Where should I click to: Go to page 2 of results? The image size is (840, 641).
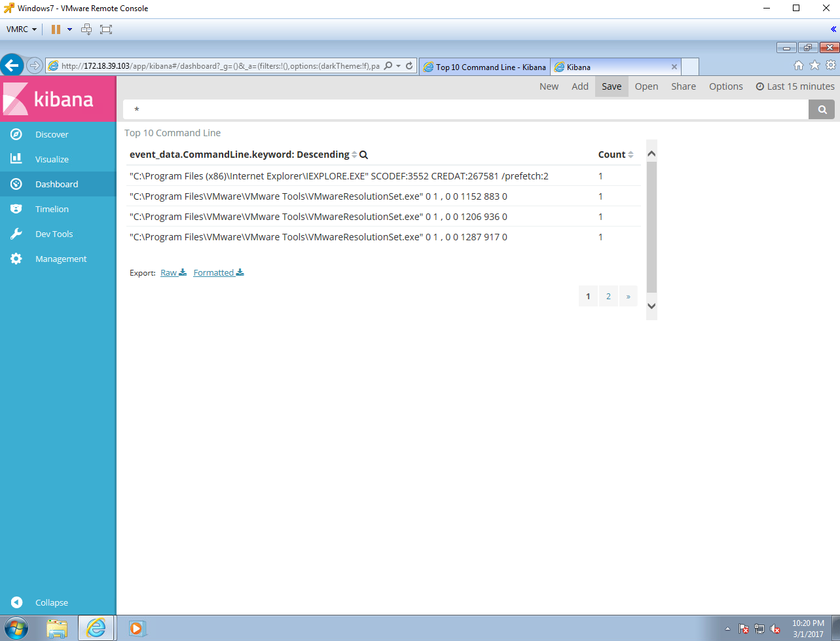[608, 296]
